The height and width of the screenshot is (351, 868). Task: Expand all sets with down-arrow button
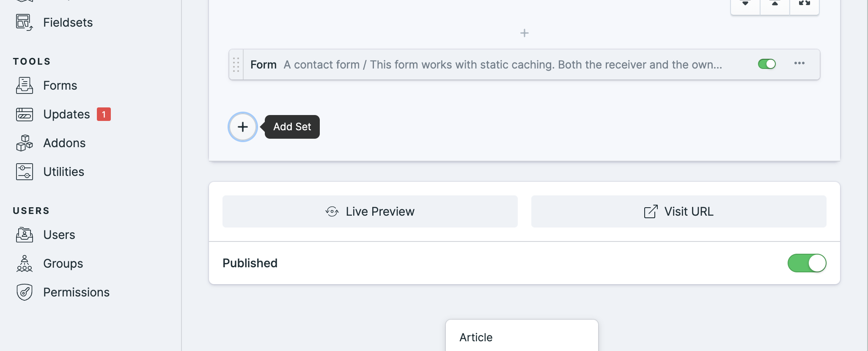745,4
